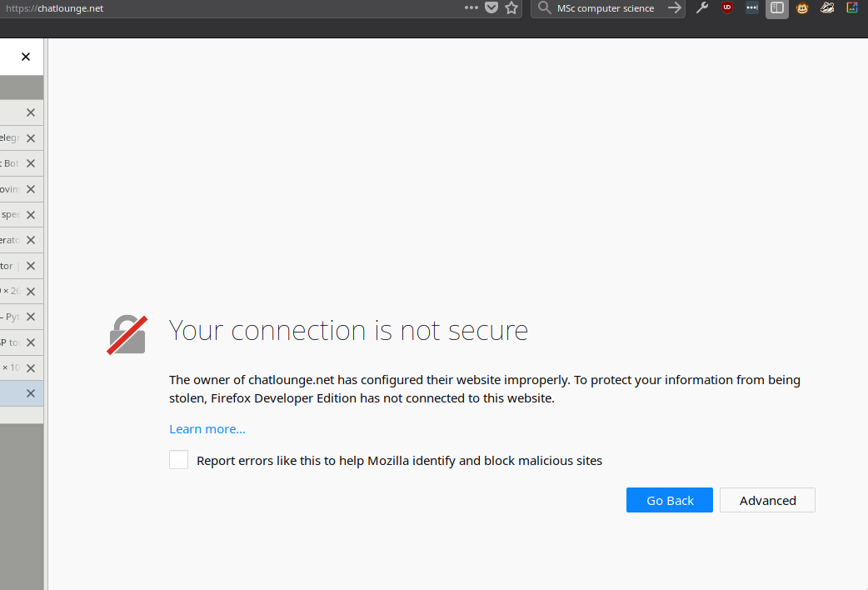
Task: Bookmark this page with the star
Action: point(511,7)
